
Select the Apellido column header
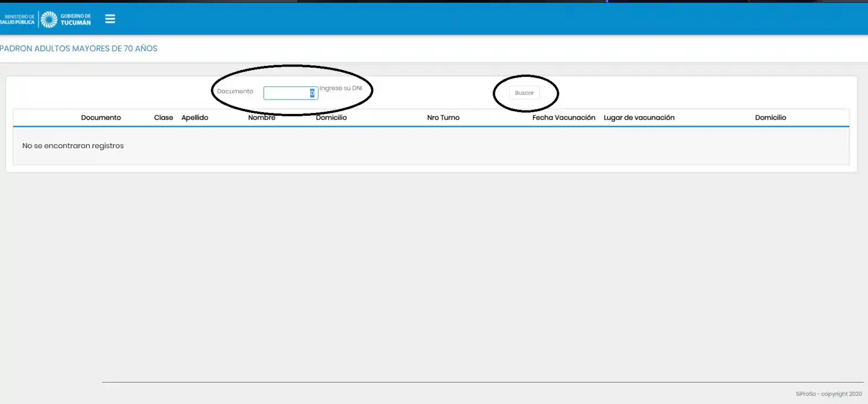(x=194, y=117)
